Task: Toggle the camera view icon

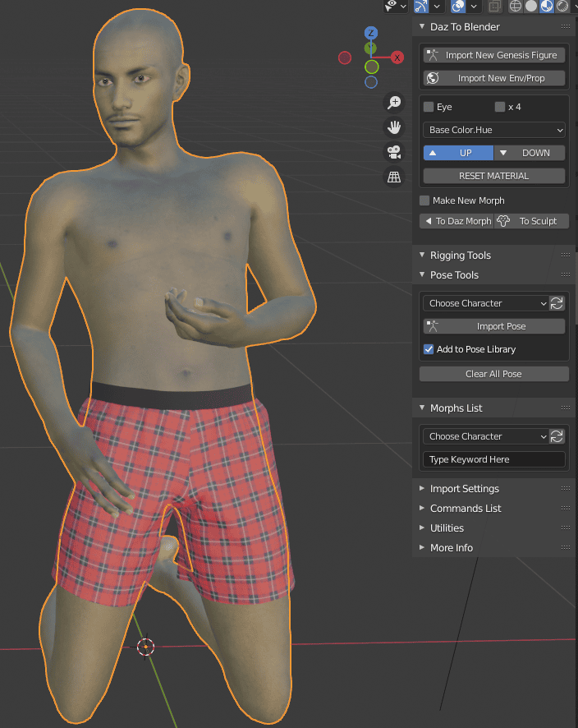Action: pos(394,152)
